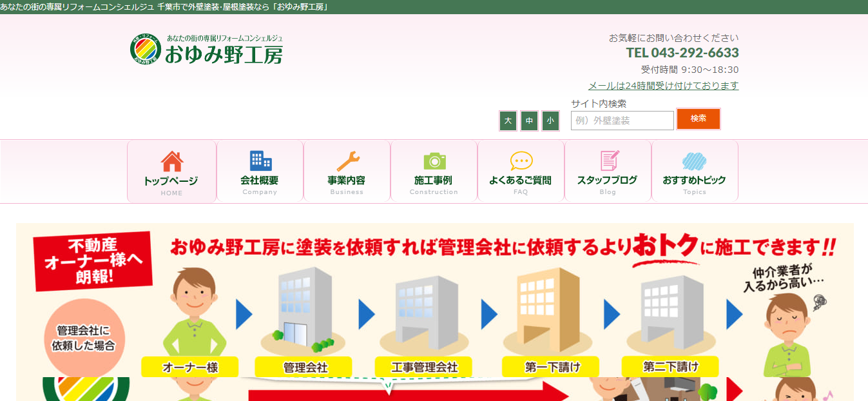Open the 施工事例 Construction menu label
Image resolution: width=868 pixels, height=401 pixels.
coord(434,185)
